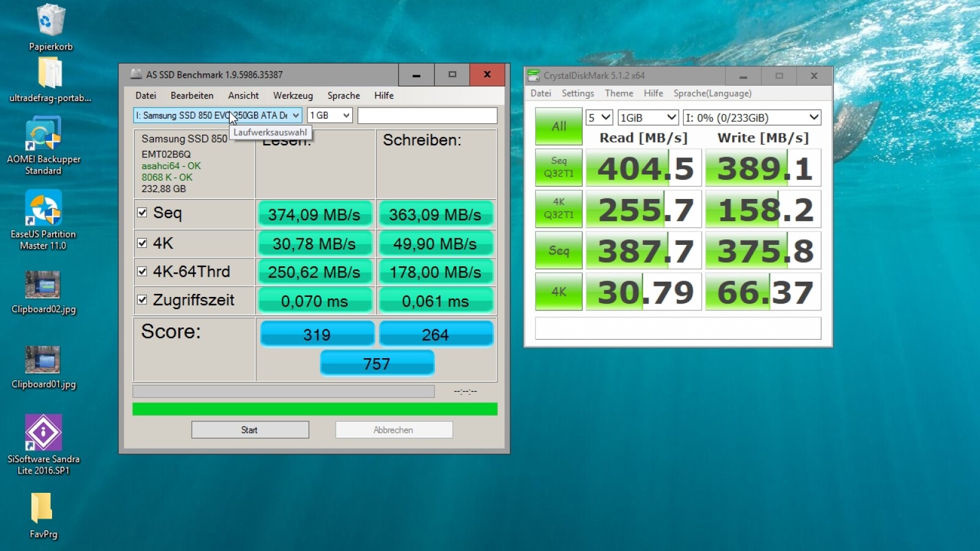980x551 pixels.
Task: Minimize the CrystalDiskMark window
Action: [x=743, y=76]
